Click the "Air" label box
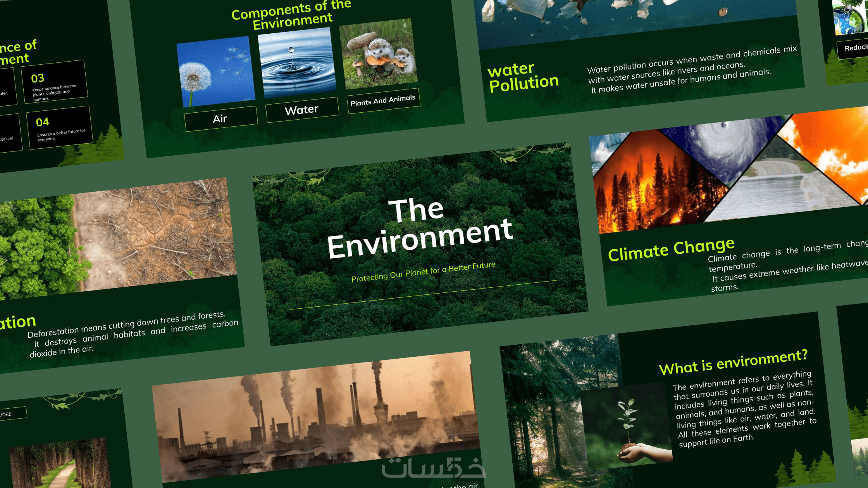The height and width of the screenshot is (488, 868). 221,119
